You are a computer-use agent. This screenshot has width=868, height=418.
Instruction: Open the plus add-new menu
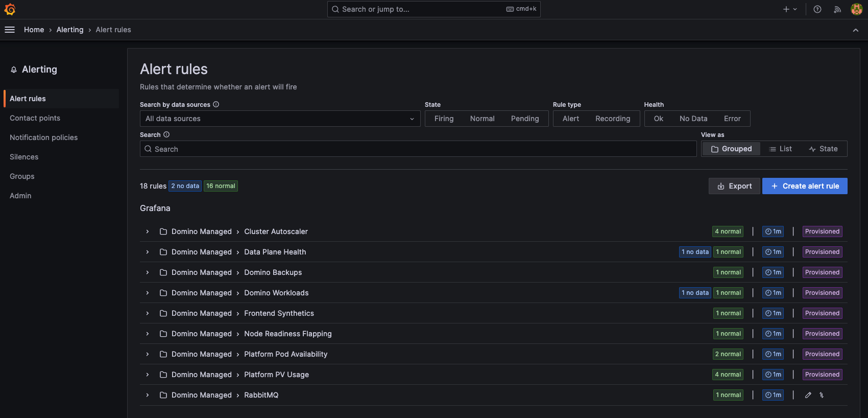[790, 9]
